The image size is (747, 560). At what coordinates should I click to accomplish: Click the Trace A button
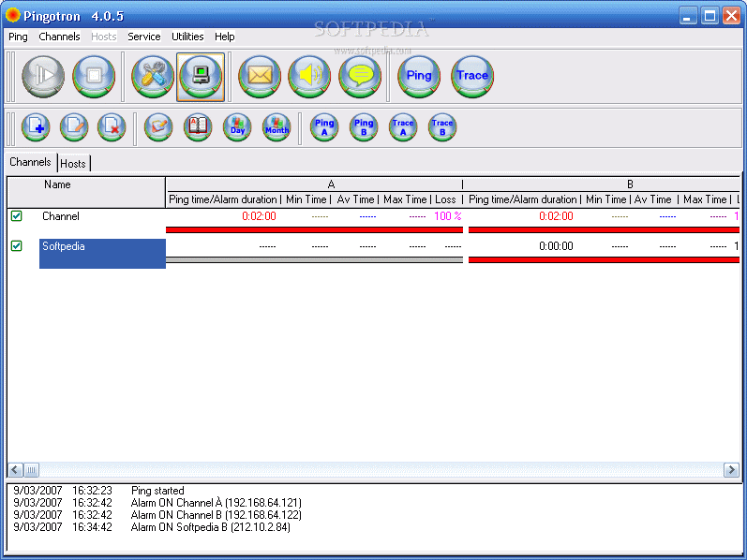point(403,127)
